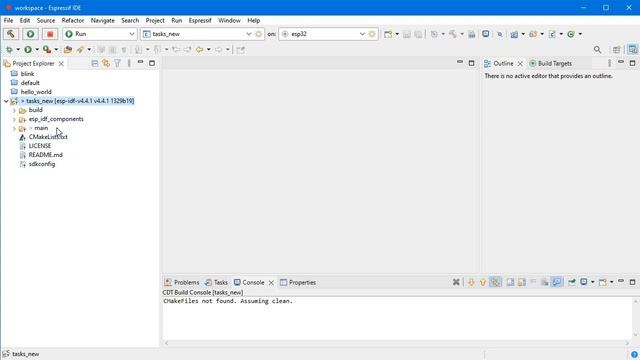Screen dimensions: 640x360
Task: Click the red Stop button
Action: pos(50,34)
